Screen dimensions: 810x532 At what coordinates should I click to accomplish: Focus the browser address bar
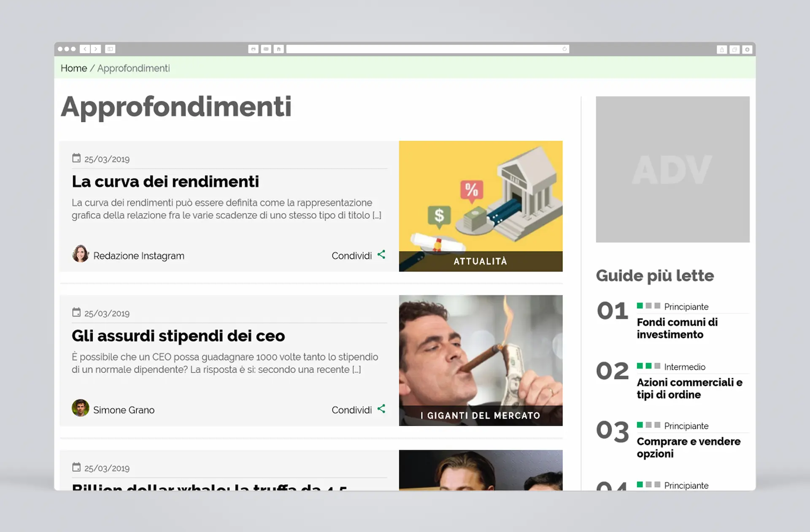coord(427,49)
